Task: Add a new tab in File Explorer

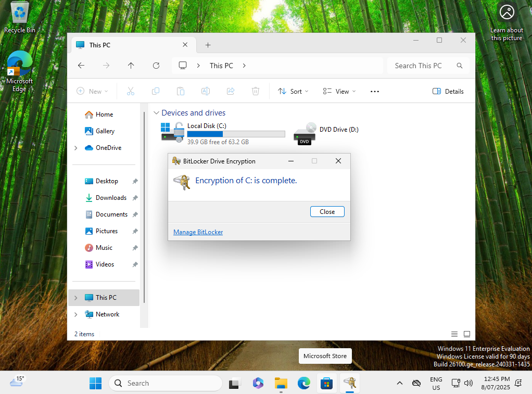Action: click(208, 45)
